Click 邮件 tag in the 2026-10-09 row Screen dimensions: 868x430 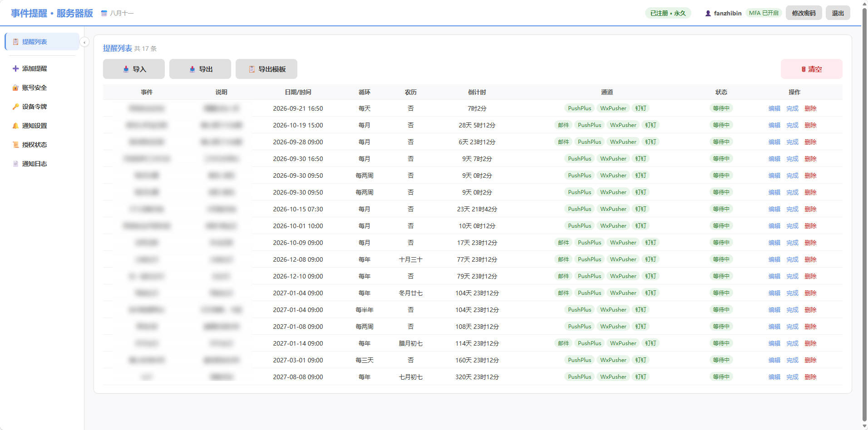coord(563,243)
